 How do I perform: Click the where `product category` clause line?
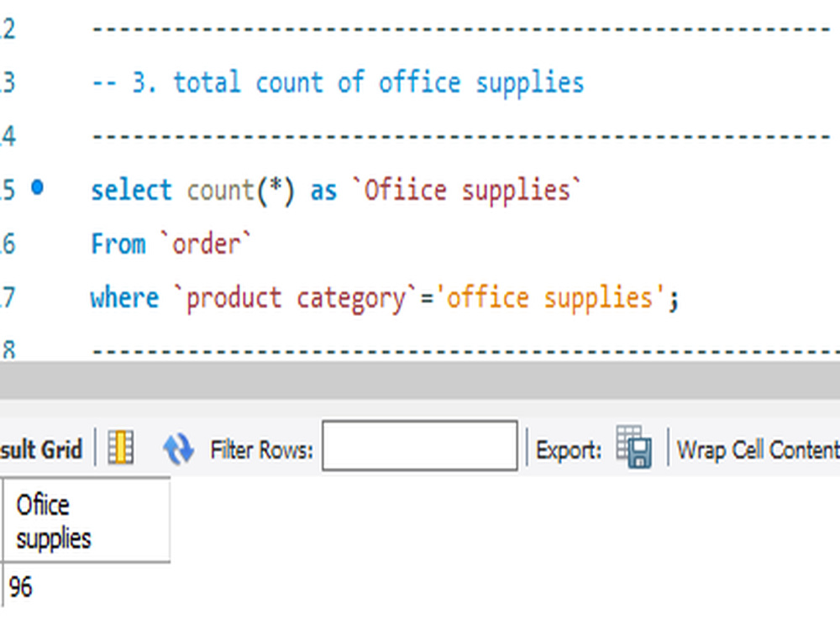[x=385, y=298]
